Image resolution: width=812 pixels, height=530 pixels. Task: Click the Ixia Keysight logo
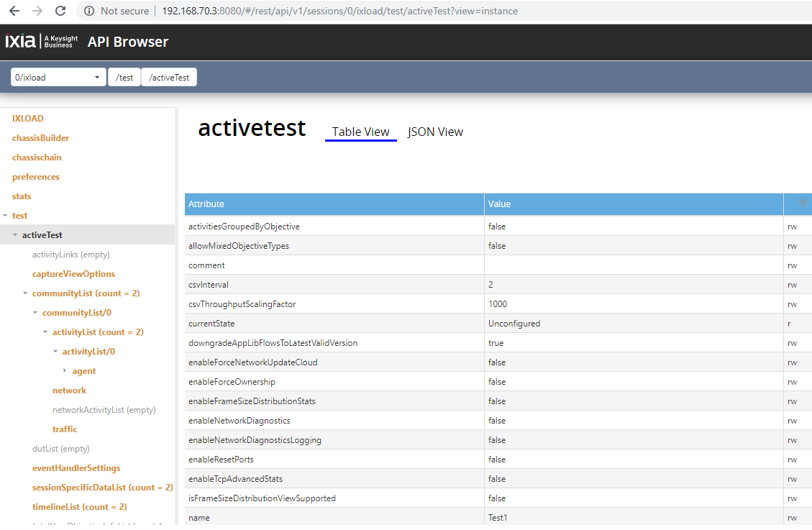click(x=41, y=42)
